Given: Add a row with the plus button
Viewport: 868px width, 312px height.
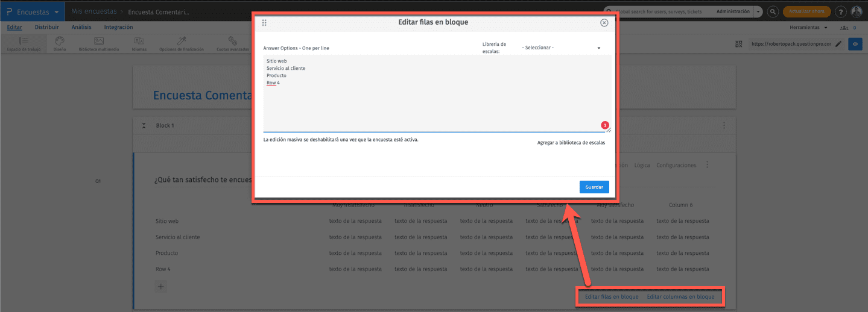Looking at the screenshot, I should point(161,287).
